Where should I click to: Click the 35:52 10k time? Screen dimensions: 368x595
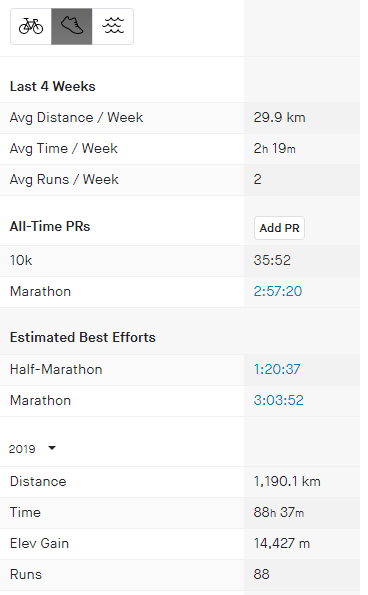(272, 260)
